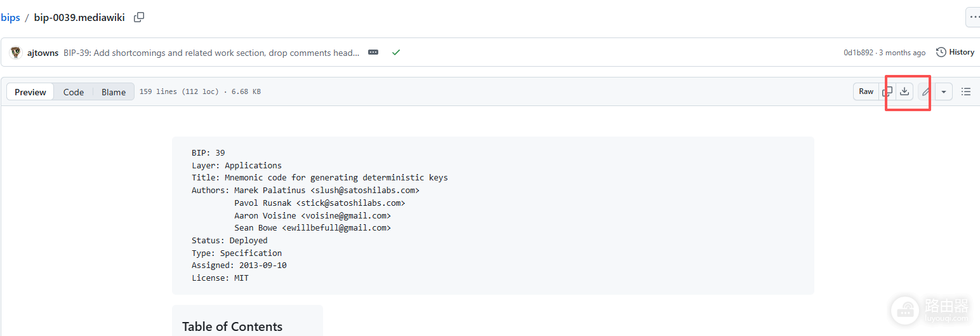The height and width of the screenshot is (336, 980).
Task: Select the Assigned: 2013-09-10 line
Action: pyautogui.click(x=239, y=265)
